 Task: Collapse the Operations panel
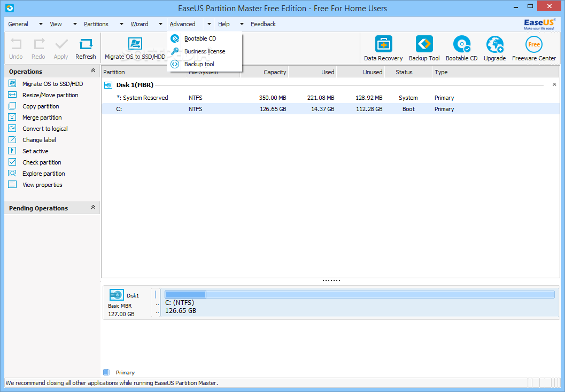click(x=93, y=71)
